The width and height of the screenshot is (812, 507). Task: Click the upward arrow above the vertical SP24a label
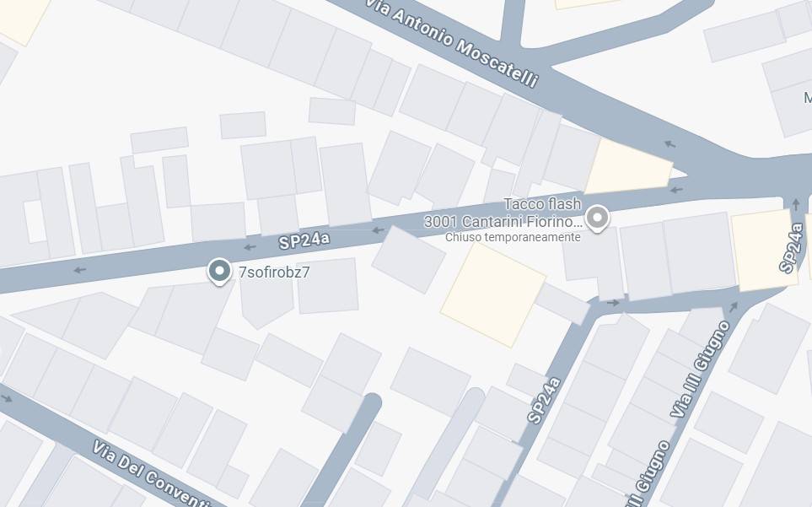(x=796, y=204)
